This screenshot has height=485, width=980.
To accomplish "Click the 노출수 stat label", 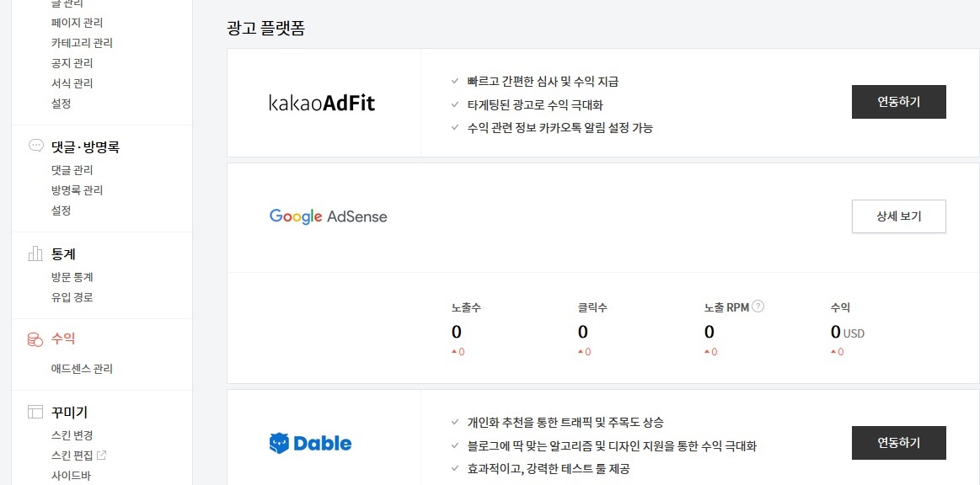I will coord(466,307).
